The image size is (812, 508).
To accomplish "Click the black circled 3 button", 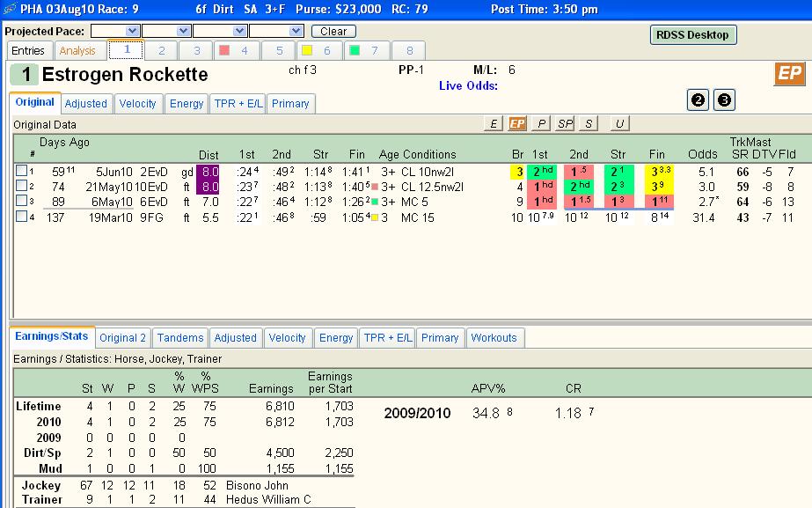I will point(724,100).
